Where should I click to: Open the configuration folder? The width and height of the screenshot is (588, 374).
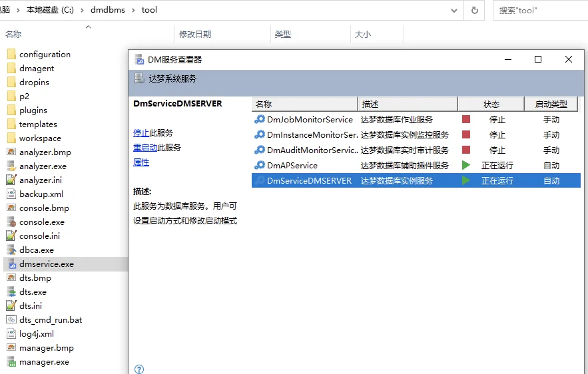pyautogui.click(x=45, y=55)
